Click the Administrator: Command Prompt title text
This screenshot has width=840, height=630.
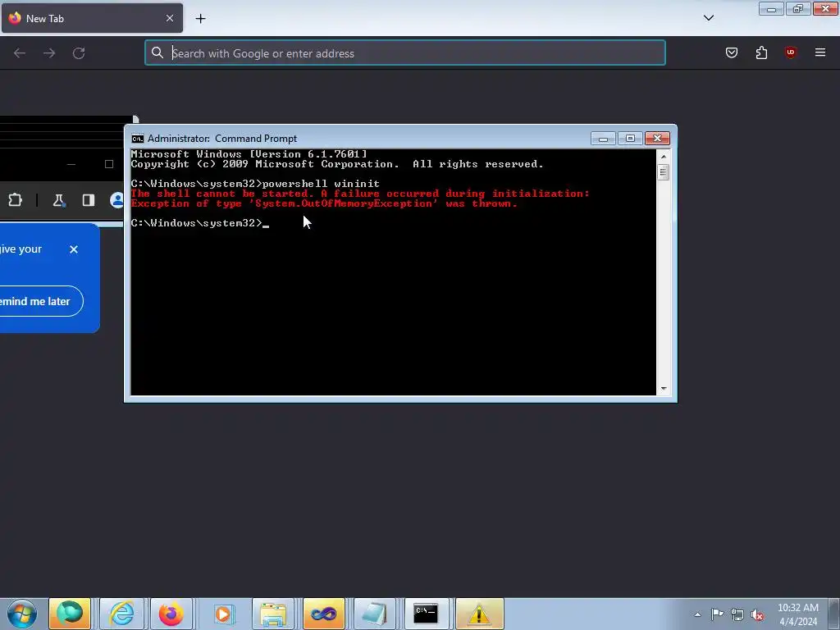click(x=222, y=139)
